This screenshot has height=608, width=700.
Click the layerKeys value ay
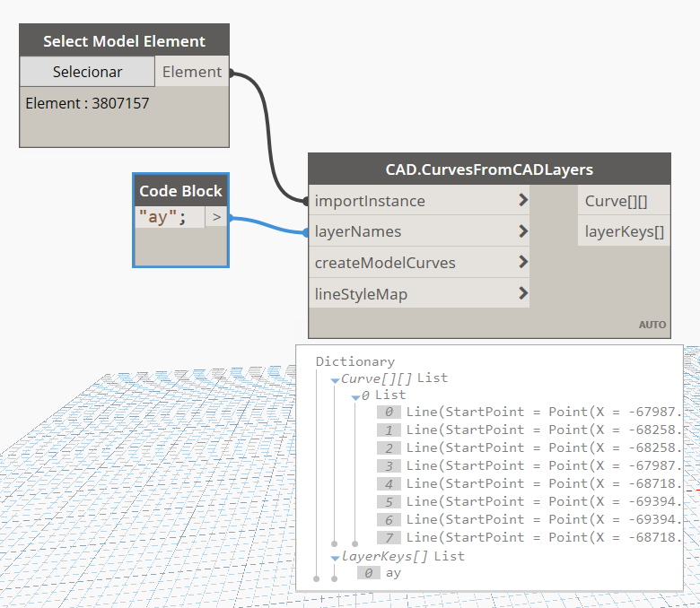[x=393, y=573]
